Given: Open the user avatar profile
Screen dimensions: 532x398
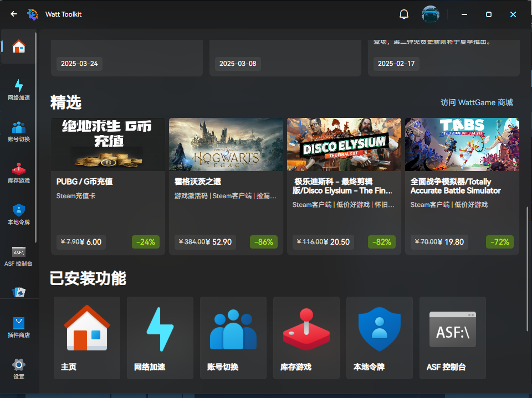Looking at the screenshot, I should (x=430, y=14).
